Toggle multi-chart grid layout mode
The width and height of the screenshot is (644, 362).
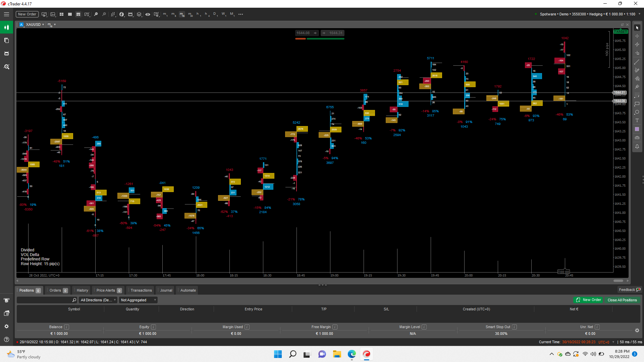pyautogui.click(x=61, y=14)
